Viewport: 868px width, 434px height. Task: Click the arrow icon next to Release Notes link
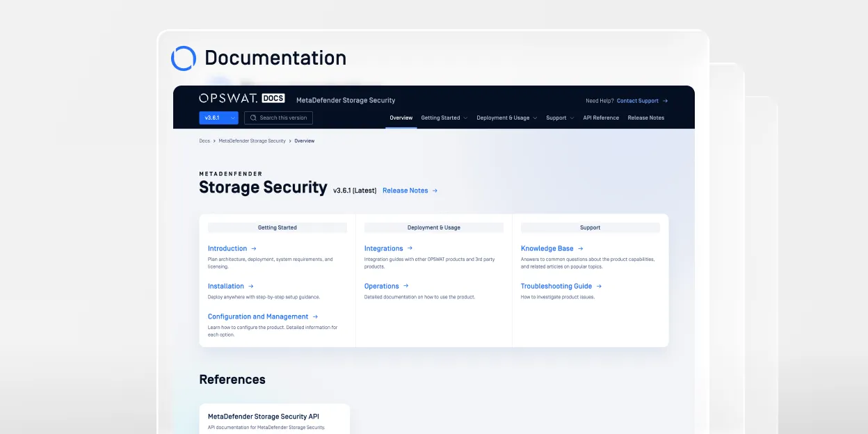[435, 191]
